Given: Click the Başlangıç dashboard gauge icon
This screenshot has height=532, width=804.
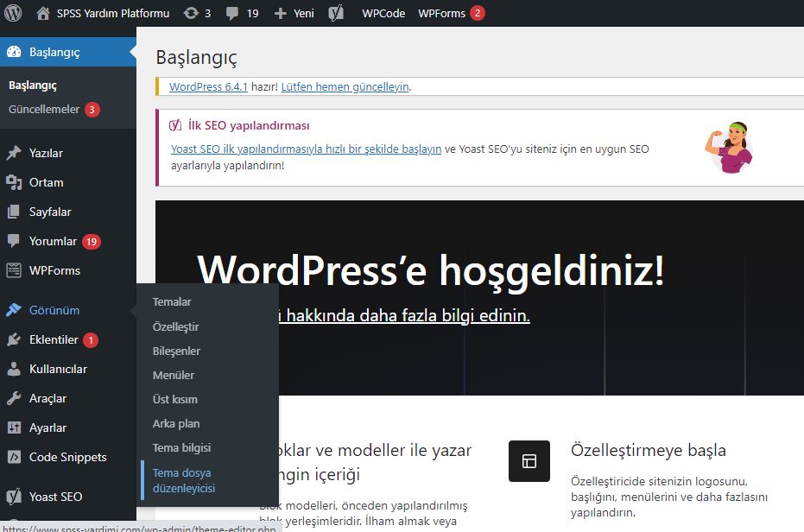Looking at the screenshot, I should (14, 52).
